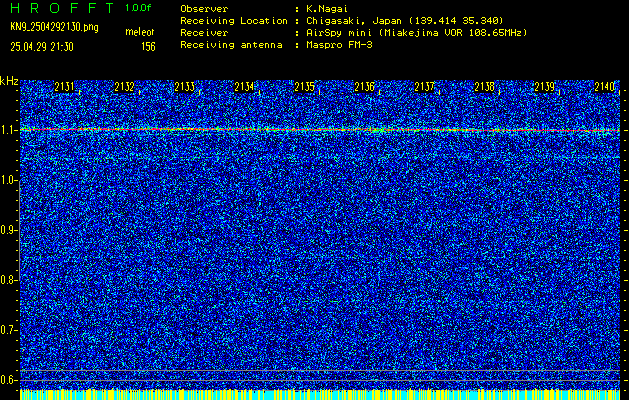Click the date stamp 25.04.29 21:30
The height and width of the screenshot is (400, 629).
point(42,47)
